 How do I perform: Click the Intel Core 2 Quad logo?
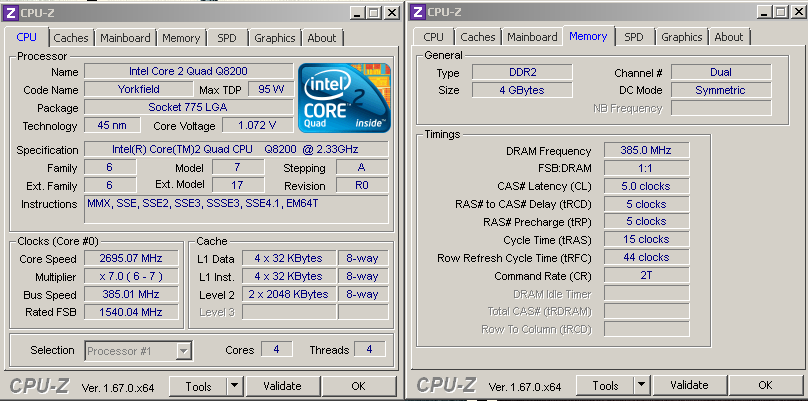click(344, 98)
